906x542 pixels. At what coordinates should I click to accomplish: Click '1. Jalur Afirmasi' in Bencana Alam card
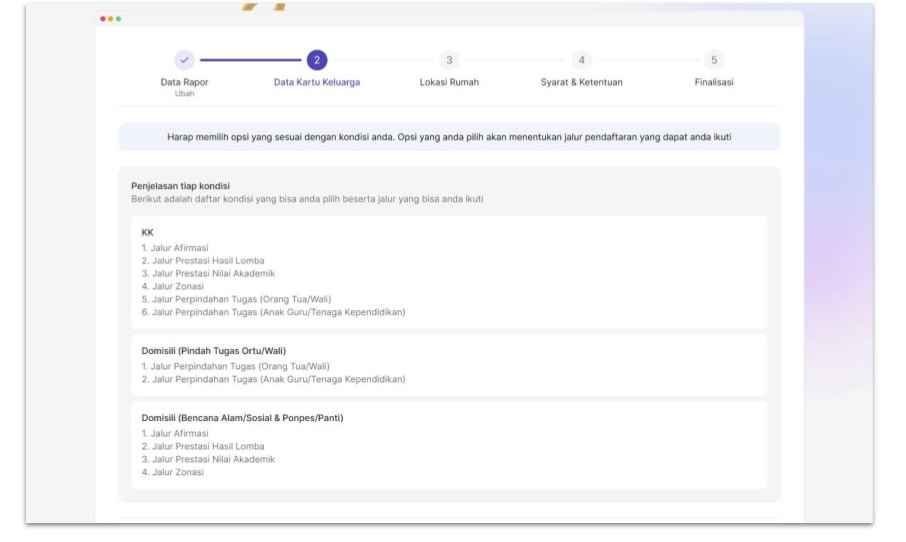pyautogui.click(x=175, y=433)
